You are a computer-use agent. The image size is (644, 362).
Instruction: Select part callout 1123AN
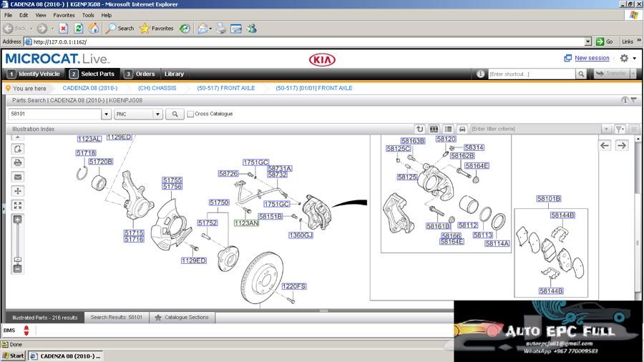click(x=246, y=223)
